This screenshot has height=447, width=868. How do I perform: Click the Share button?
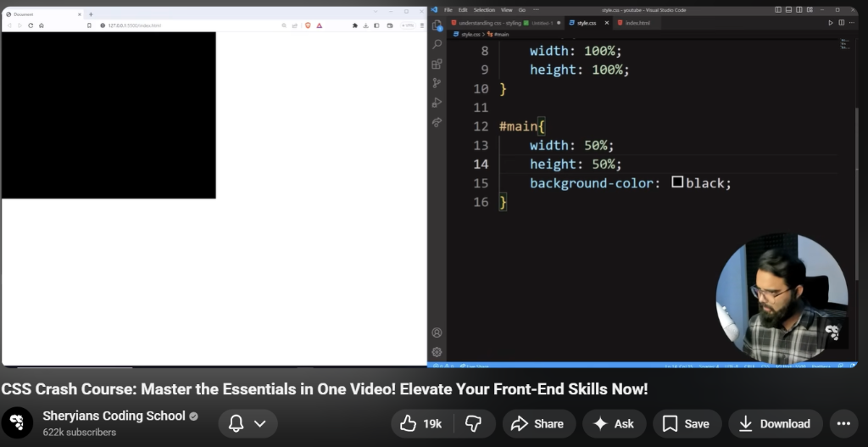pyautogui.click(x=538, y=423)
